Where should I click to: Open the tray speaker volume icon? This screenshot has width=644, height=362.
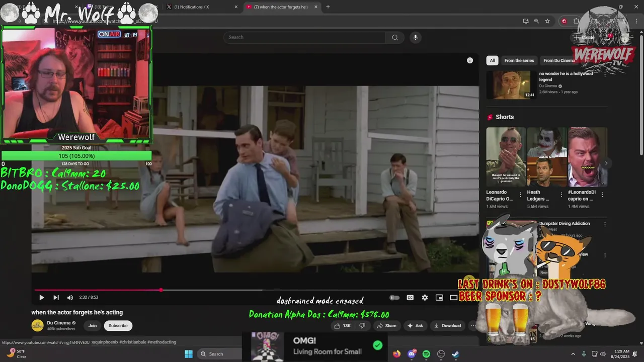603,354
